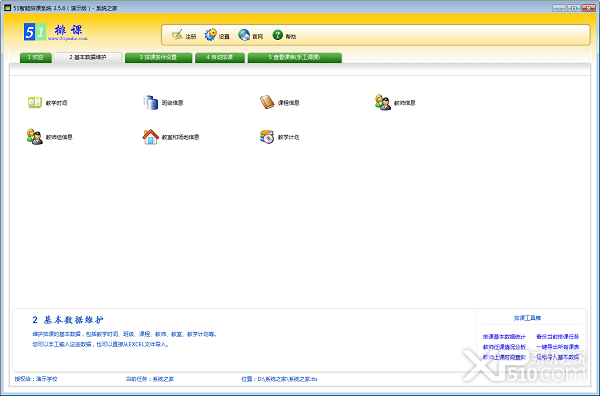Viewport: 600px width, 396px height.
Task: Open 帮助 help question mark icon
Action: pos(277,35)
